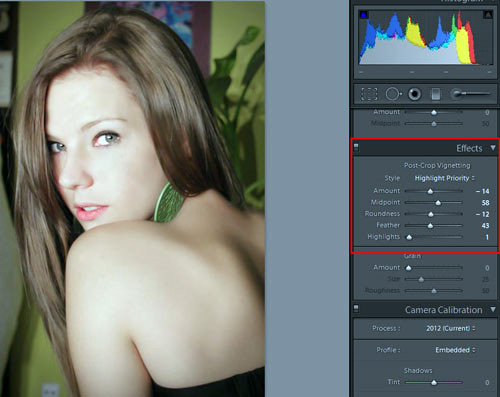Select the Adjustment Brush tool

pyautogui.click(x=471, y=94)
